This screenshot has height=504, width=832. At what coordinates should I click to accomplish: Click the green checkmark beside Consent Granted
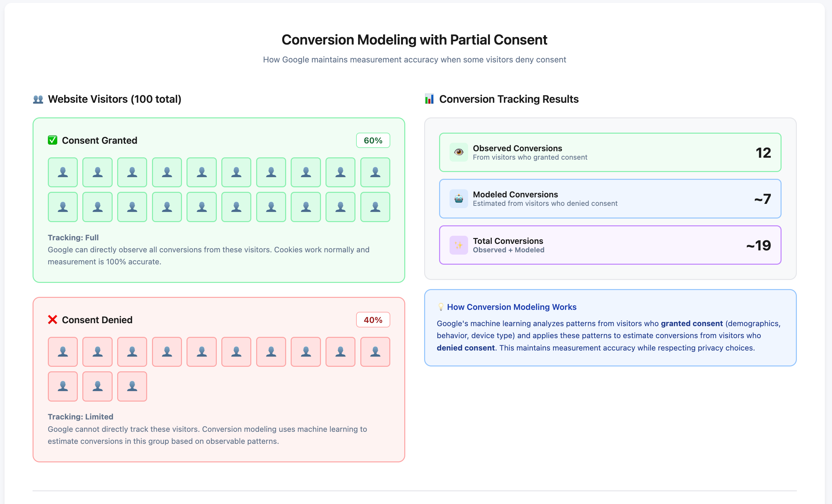[52, 140]
